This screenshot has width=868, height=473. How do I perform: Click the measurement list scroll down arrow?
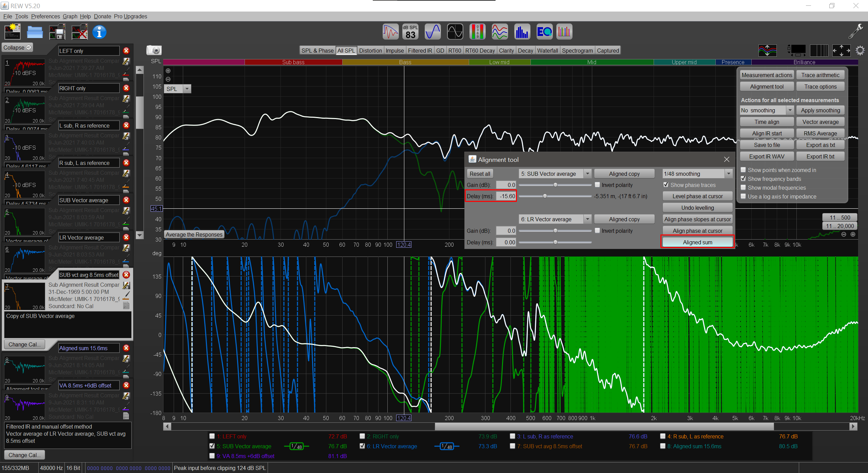point(139,234)
